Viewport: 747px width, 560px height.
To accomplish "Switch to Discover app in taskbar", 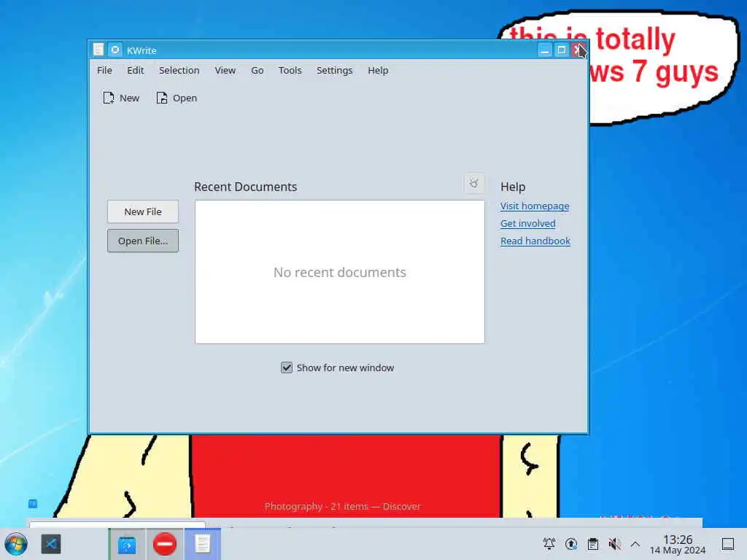I will [x=127, y=544].
